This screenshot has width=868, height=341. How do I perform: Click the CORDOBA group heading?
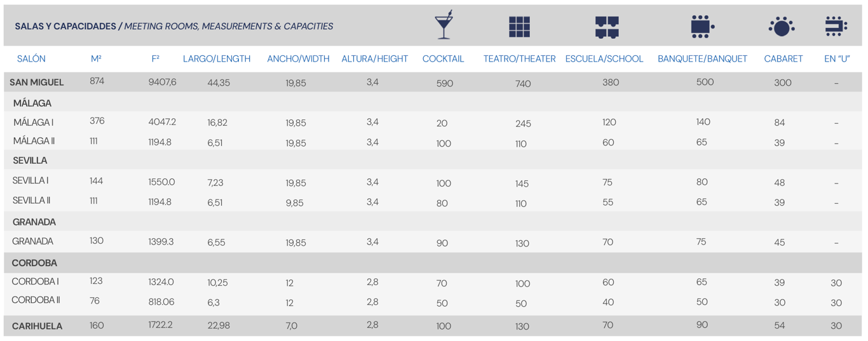click(x=34, y=263)
